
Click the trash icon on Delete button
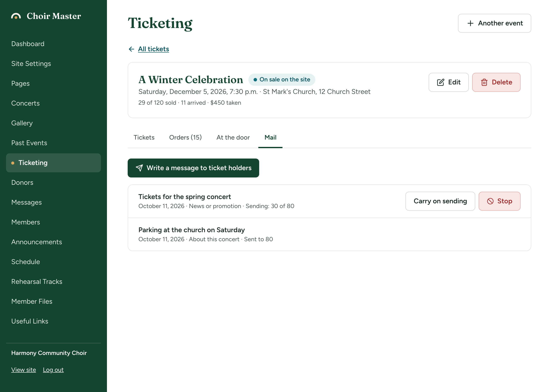tap(484, 82)
